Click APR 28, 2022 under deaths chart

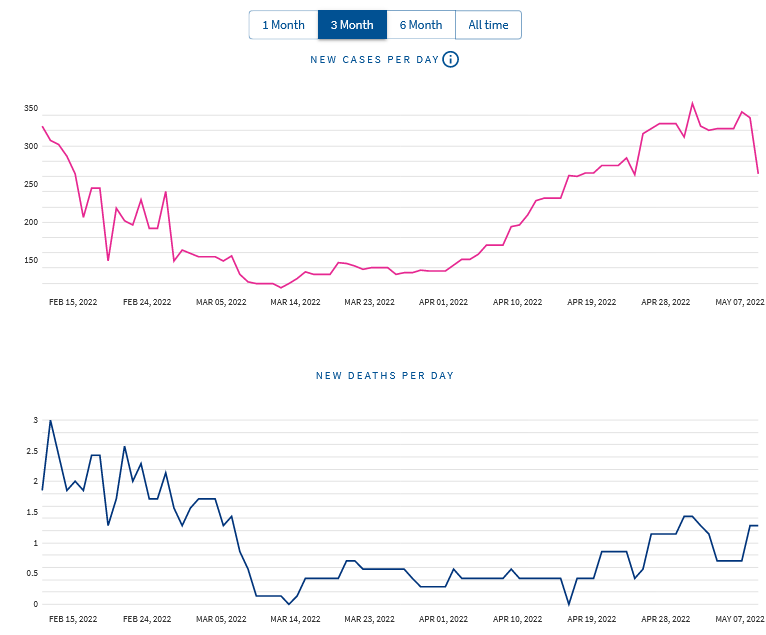click(x=666, y=619)
